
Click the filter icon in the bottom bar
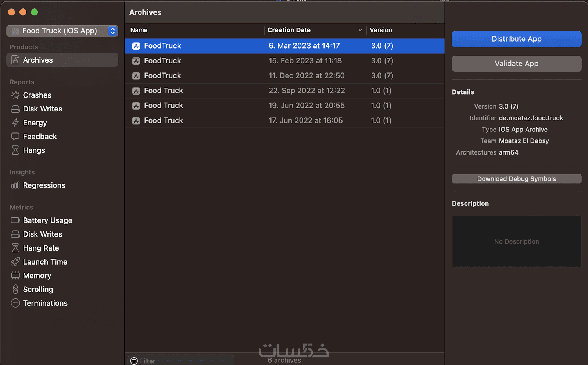(x=134, y=361)
